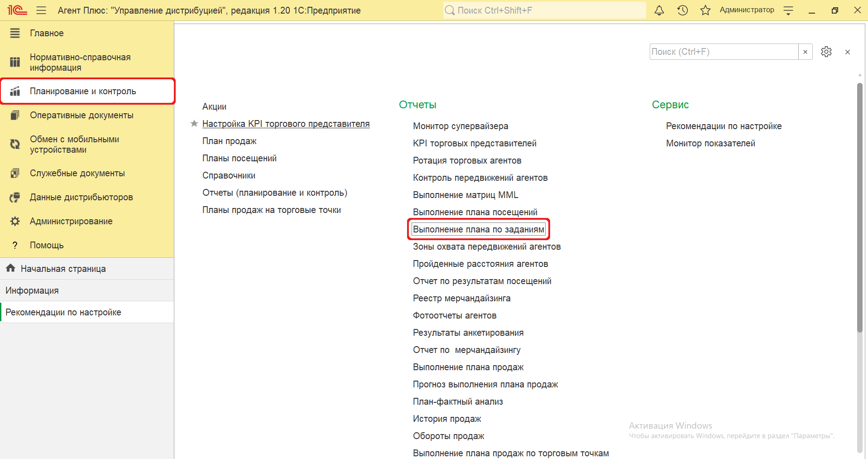Click the Планирование и контроль chart icon
Viewport: 868px width, 459px height.
coord(15,91)
